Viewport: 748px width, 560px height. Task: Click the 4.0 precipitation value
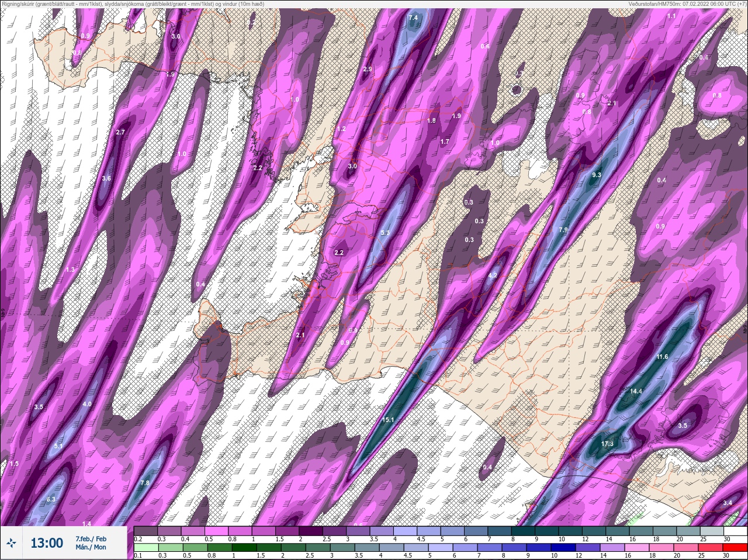tap(87, 404)
